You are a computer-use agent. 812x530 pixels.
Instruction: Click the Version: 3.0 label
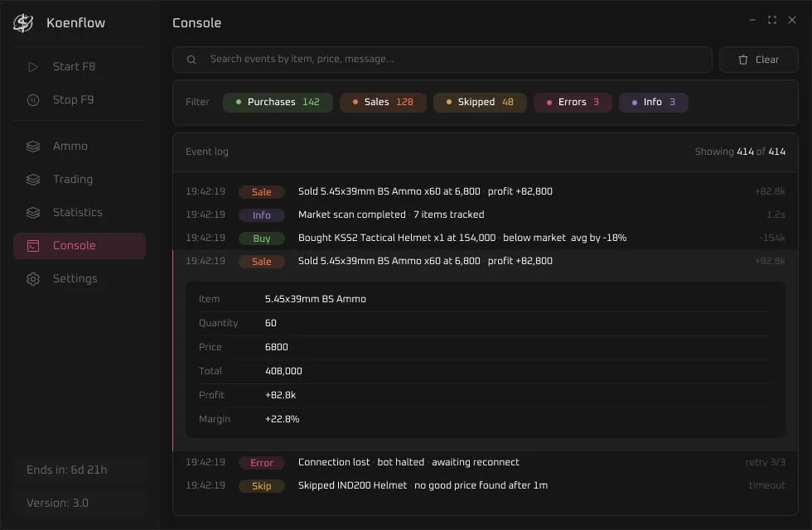click(x=57, y=503)
